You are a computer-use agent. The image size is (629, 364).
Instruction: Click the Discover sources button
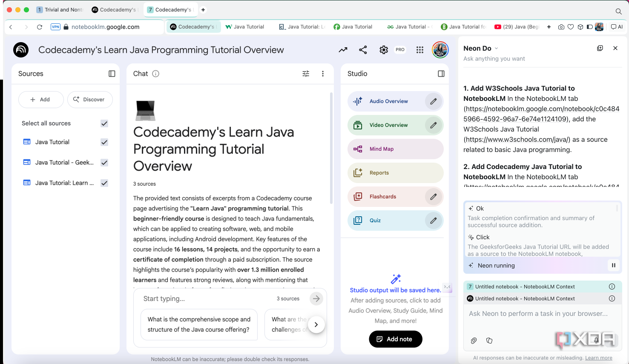[x=90, y=100]
